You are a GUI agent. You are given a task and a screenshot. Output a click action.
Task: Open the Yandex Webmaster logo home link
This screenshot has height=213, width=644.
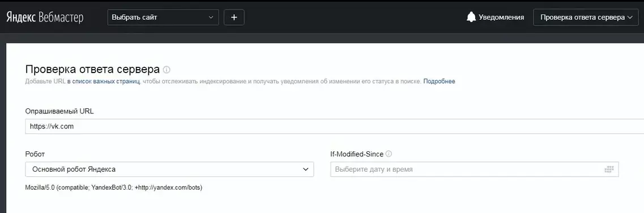coord(45,17)
